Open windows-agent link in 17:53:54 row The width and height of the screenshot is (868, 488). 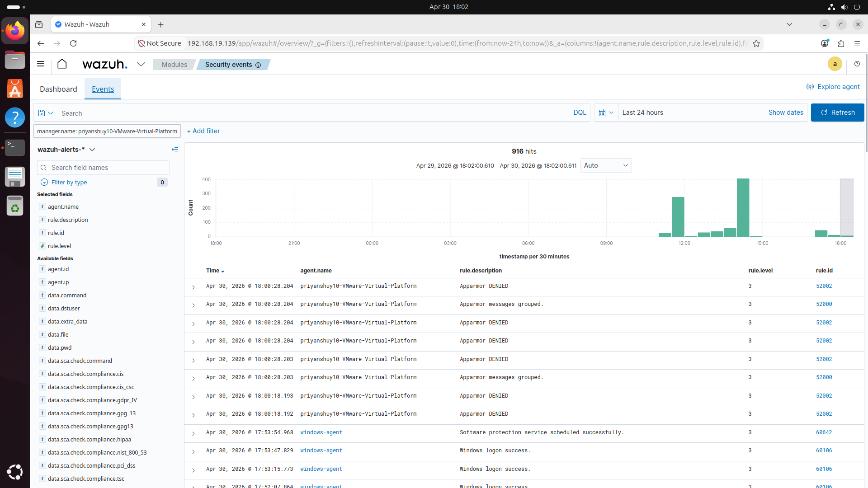click(321, 432)
